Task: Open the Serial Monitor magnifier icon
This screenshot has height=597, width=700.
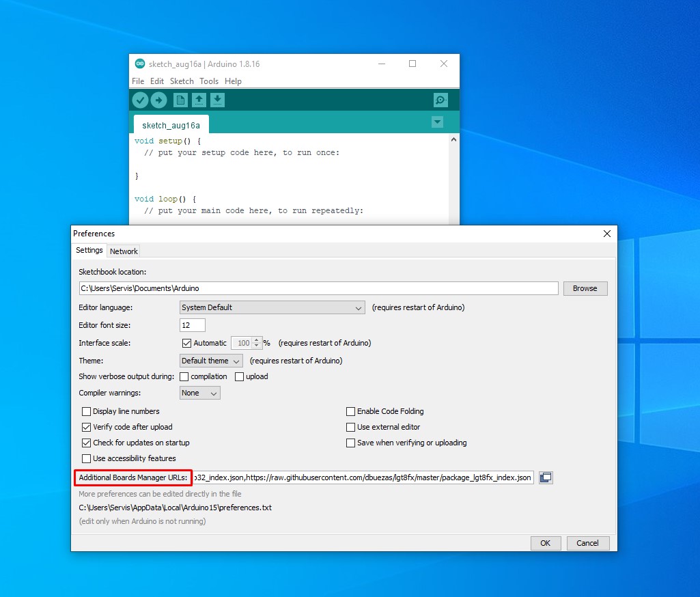Action: [440, 100]
